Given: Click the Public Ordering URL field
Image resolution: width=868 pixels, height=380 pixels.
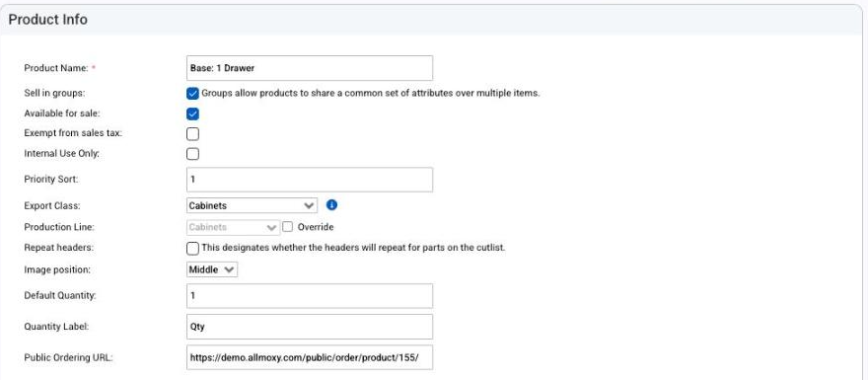Looking at the screenshot, I should coord(310,358).
